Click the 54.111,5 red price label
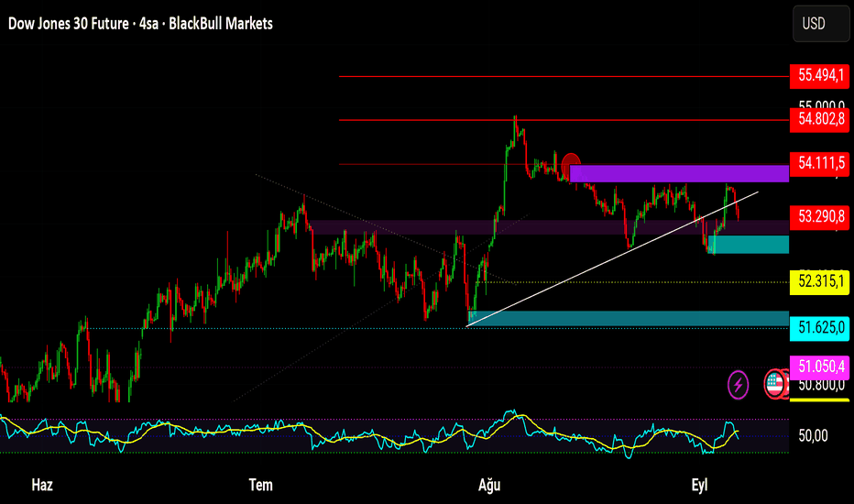854x504 pixels. tap(820, 163)
